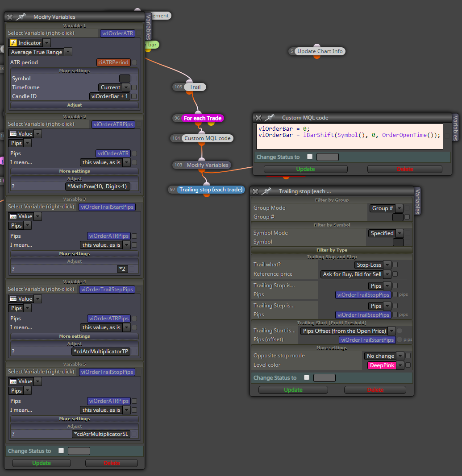This screenshot has height=476, width=462.
Task: Click the *cdAtrMultiplicatorTP adjust field
Action: point(101,352)
